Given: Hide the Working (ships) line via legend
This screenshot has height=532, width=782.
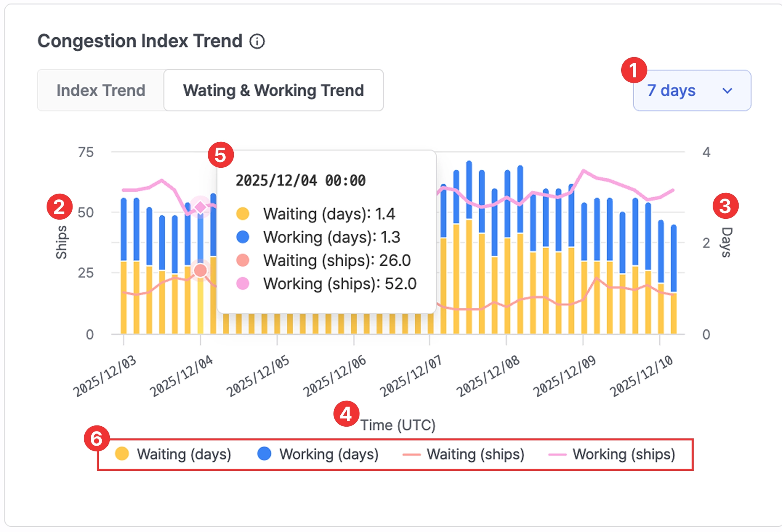Looking at the screenshot, I should (x=623, y=454).
